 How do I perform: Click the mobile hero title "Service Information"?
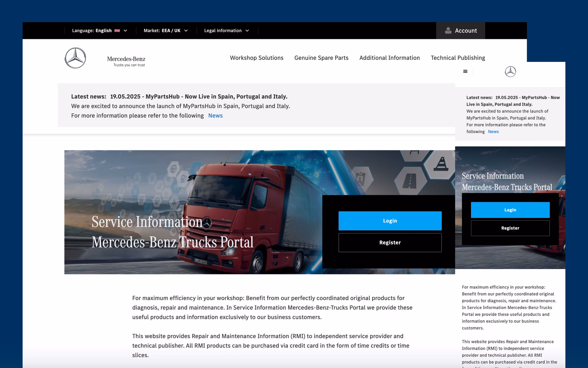coord(493,176)
